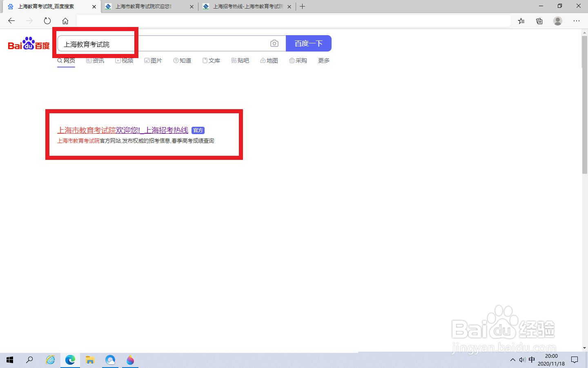Open the 更多 categories option
The width and height of the screenshot is (588, 368).
[324, 61]
